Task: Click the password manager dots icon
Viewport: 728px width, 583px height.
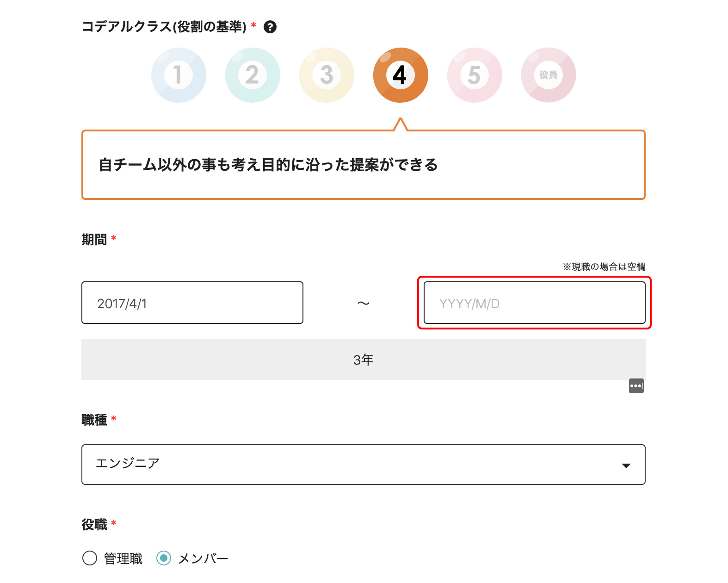Action: click(x=636, y=386)
